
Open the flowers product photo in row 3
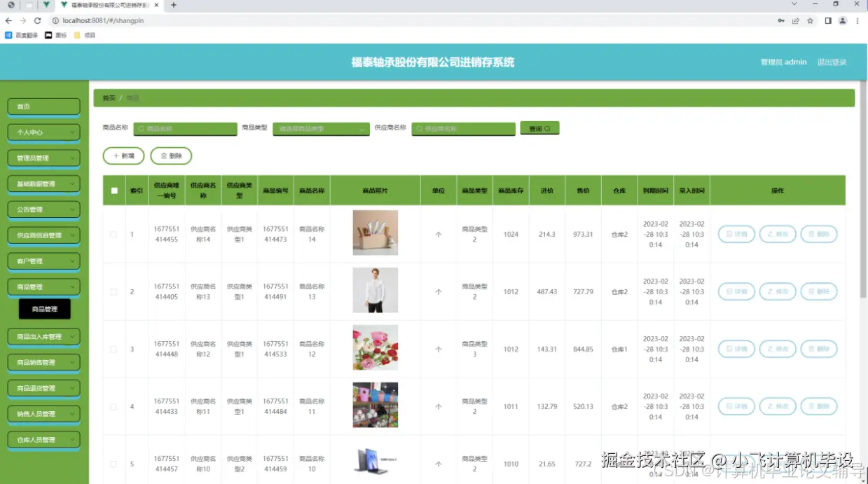375,347
